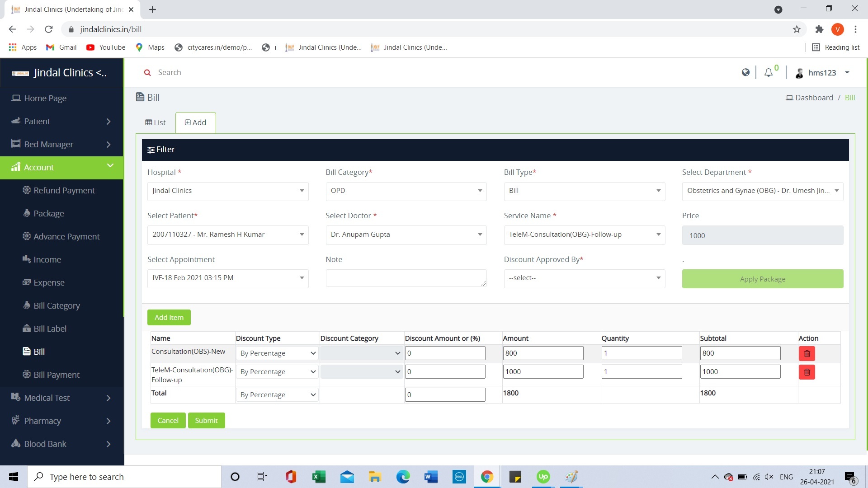Click the globe language icon
The height and width of the screenshot is (488, 868).
pyautogui.click(x=745, y=72)
